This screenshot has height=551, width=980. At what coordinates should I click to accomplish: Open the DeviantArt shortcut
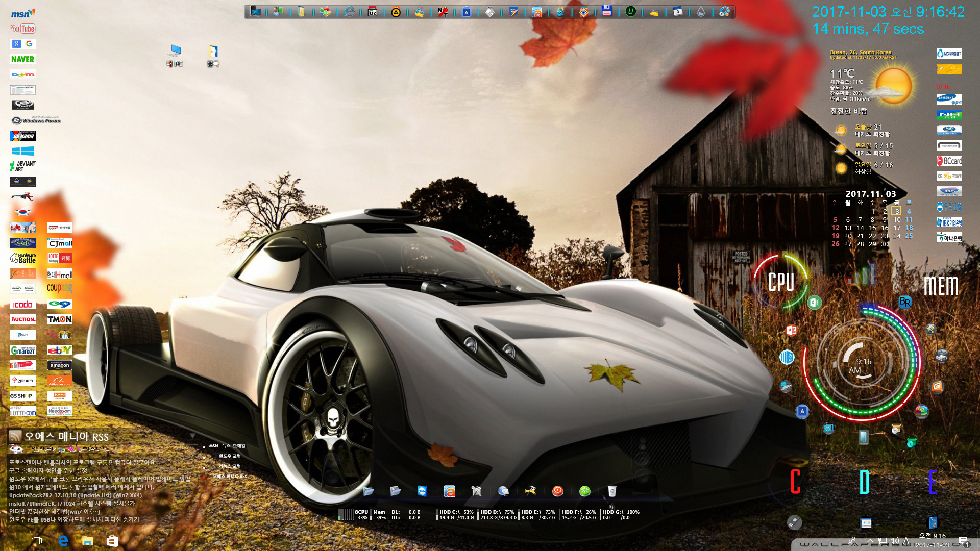(23, 166)
